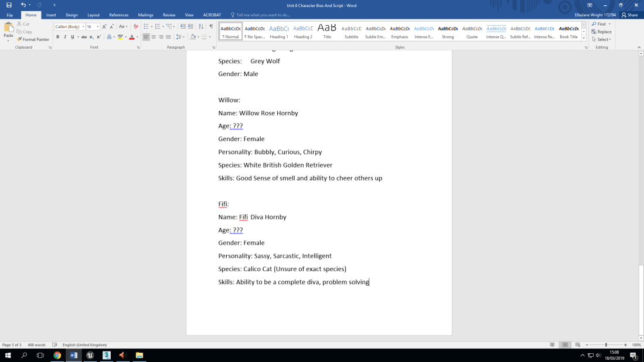Viewport: 644px width, 362px height.
Task: Switch to the Review tab
Action: point(169,15)
